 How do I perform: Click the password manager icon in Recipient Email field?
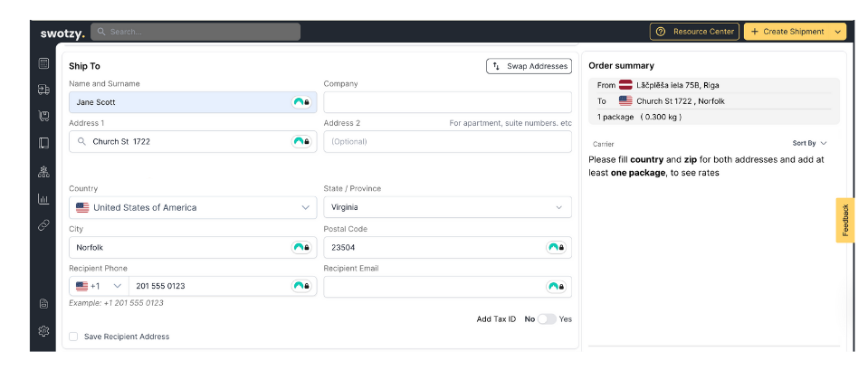(x=556, y=286)
